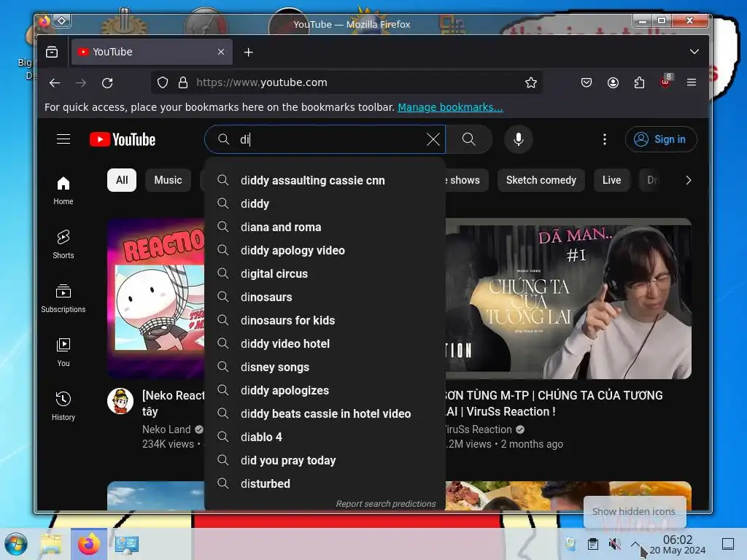Open tracking protection shield icon
Image resolution: width=747 pixels, height=560 pixels.
(x=163, y=83)
